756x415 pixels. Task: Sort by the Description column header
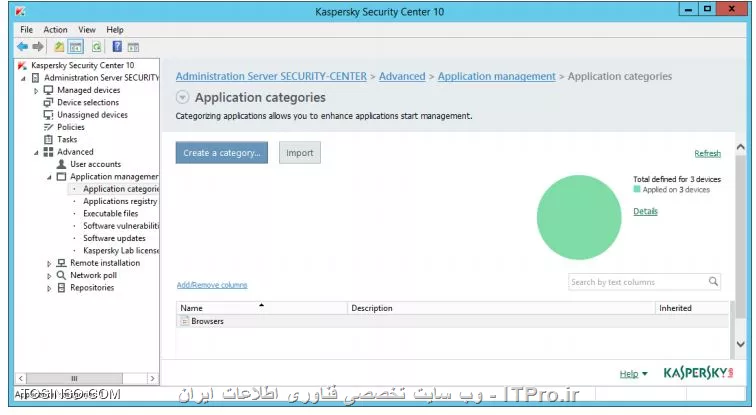click(x=501, y=308)
